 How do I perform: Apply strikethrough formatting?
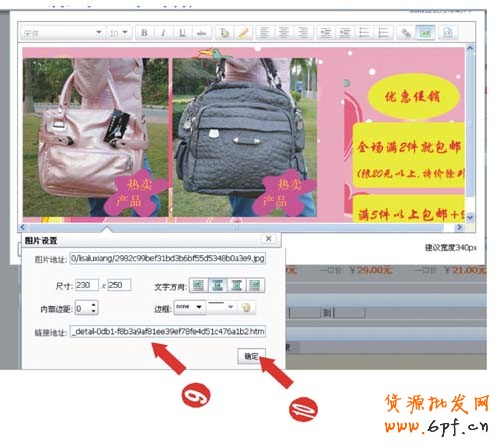tap(201, 33)
